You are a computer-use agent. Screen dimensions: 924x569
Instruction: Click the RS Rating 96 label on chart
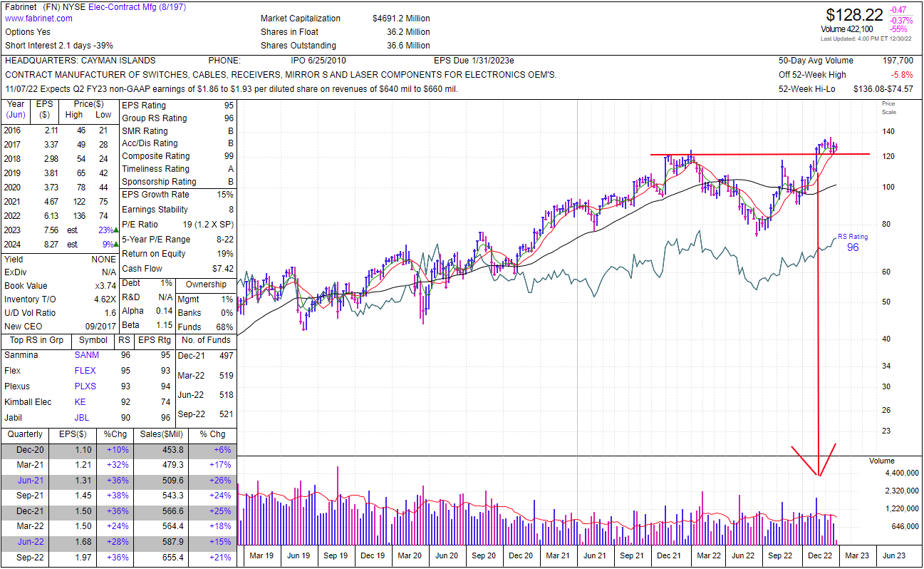tap(853, 242)
